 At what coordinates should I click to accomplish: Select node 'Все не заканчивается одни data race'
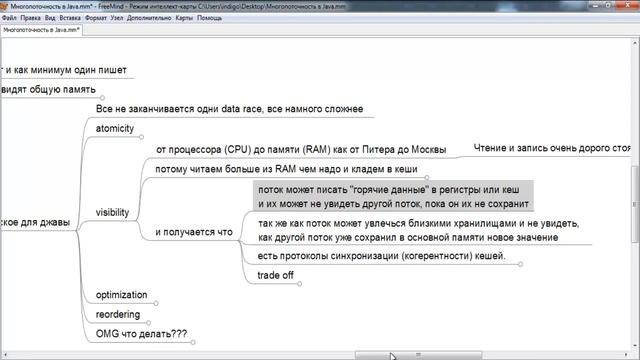tap(229, 109)
